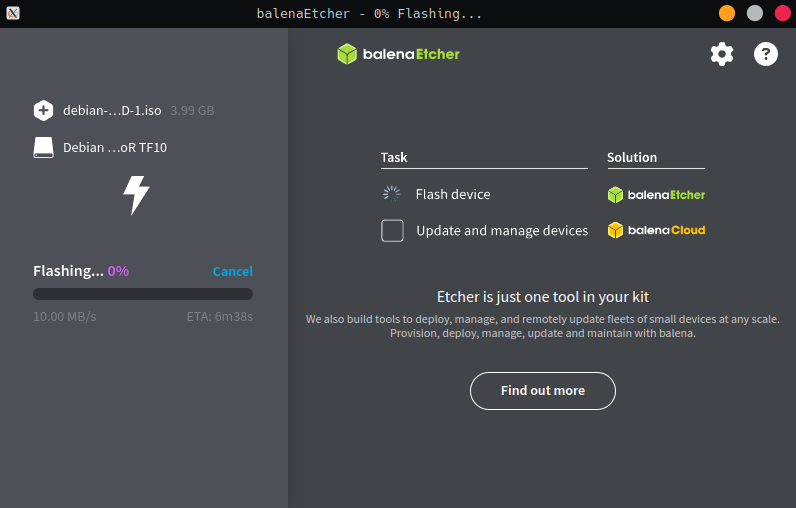
Task: Click the help question mark icon
Action: [x=766, y=54]
